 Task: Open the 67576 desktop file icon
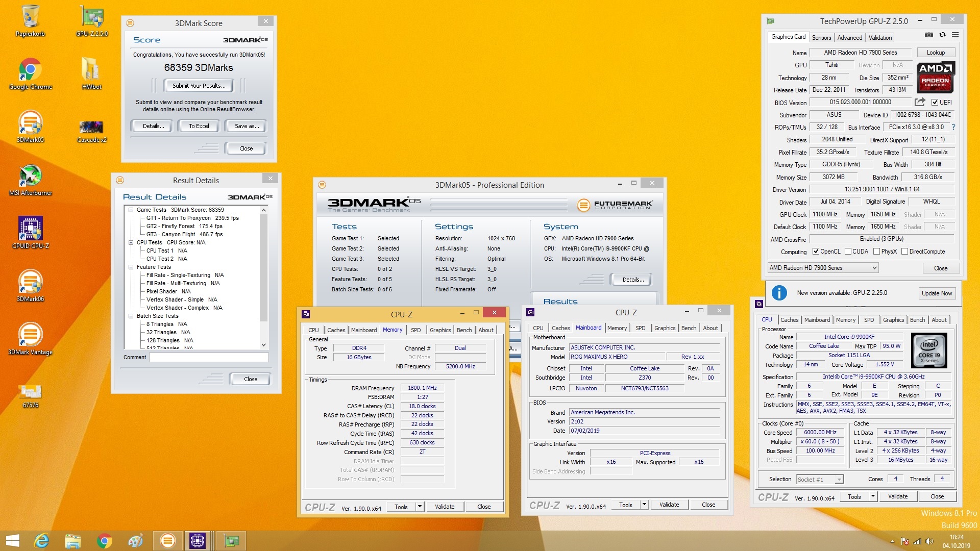click(30, 395)
